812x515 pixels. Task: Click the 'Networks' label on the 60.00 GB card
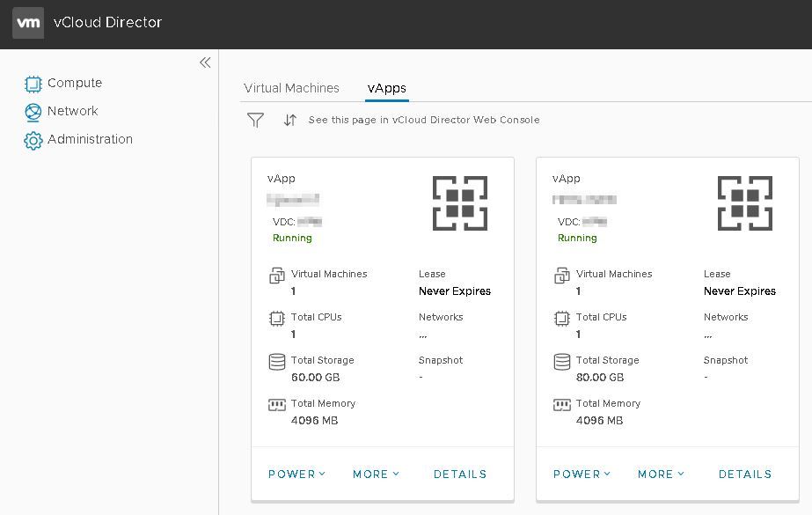(441, 317)
